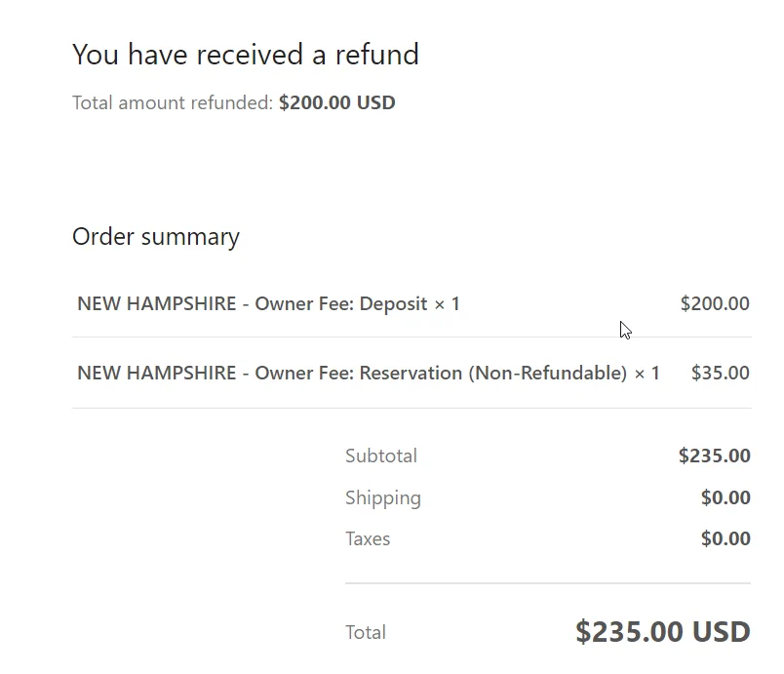Select the total amount refunded $200.00 USD
Image resolution: width=784 pixels, height=674 pixels.
click(337, 102)
